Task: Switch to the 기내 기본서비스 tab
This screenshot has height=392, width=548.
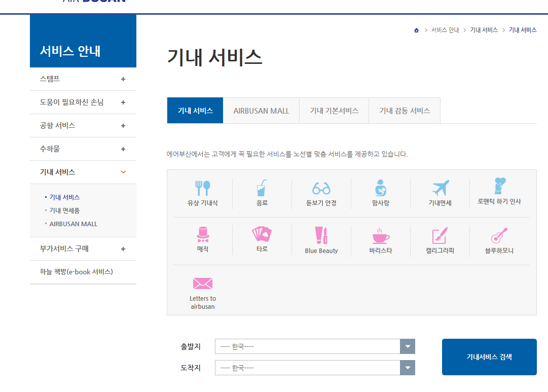Action: pyautogui.click(x=334, y=111)
